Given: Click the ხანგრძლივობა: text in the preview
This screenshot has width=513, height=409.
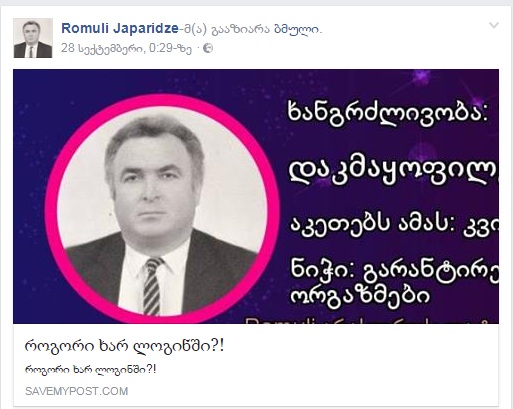Looking at the screenshot, I should [x=388, y=113].
